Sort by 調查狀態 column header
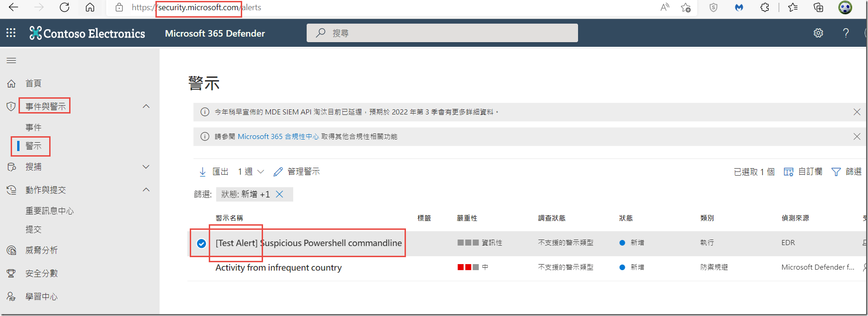 coord(552,218)
